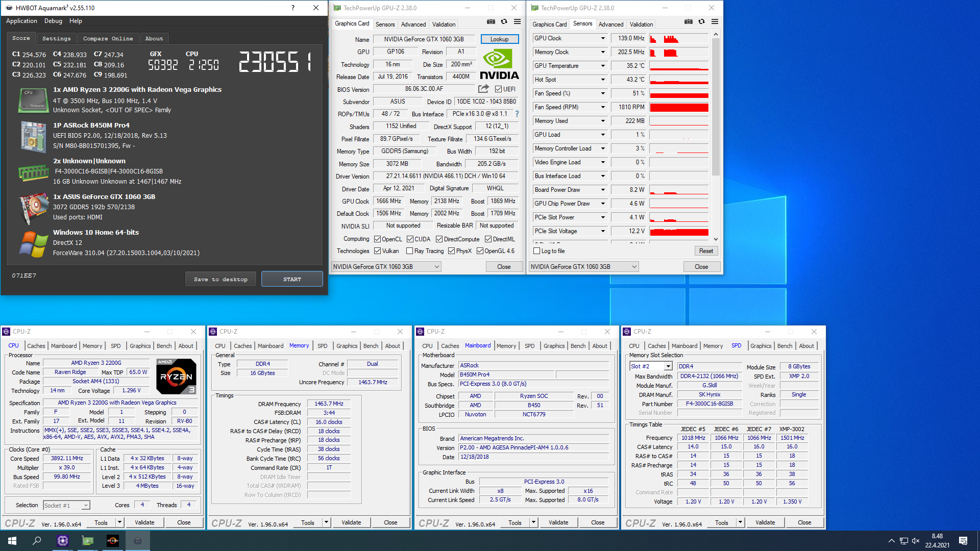The height and width of the screenshot is (551, 980).
Task: Show hidden tray icons chevron
Action: [x=891, y=541]
